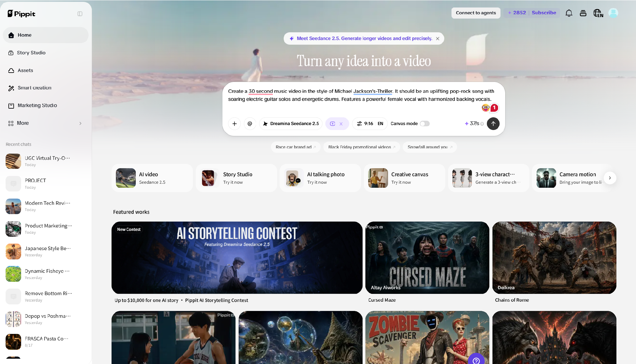Collapse the sidebar panel icon

coord(80,14)
